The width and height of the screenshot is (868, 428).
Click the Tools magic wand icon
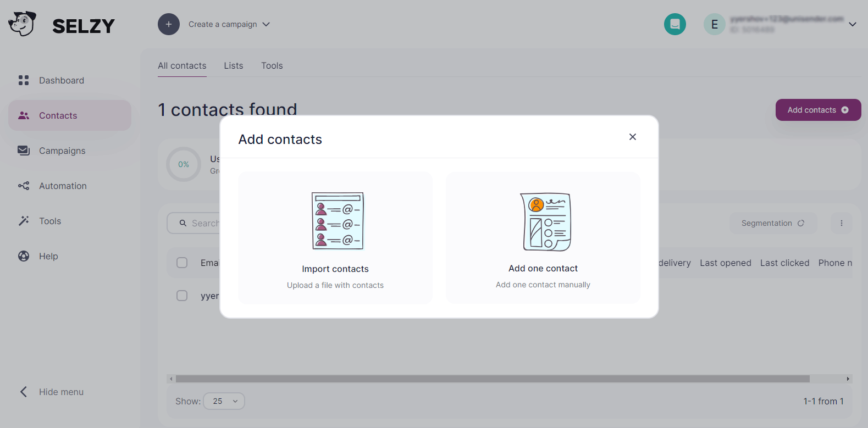24,221
